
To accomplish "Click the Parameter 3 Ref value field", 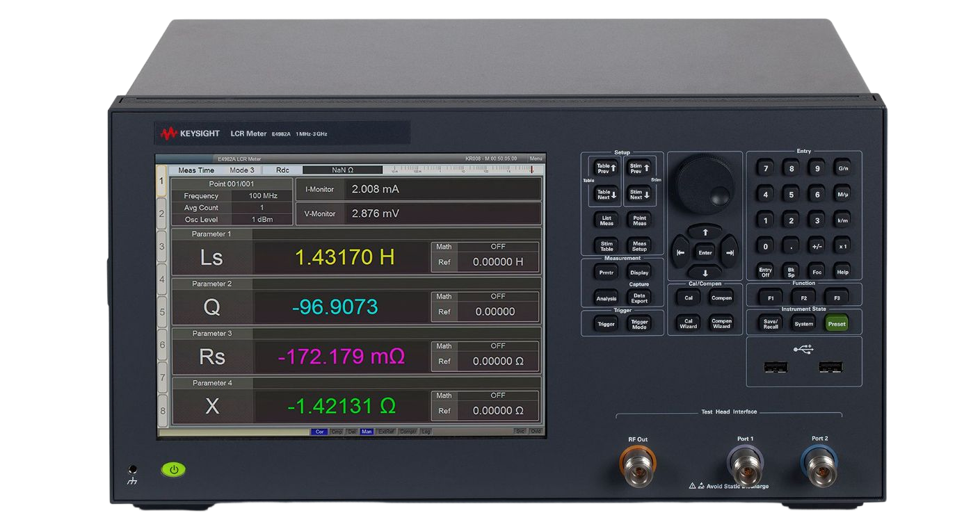I will (497, 361).
